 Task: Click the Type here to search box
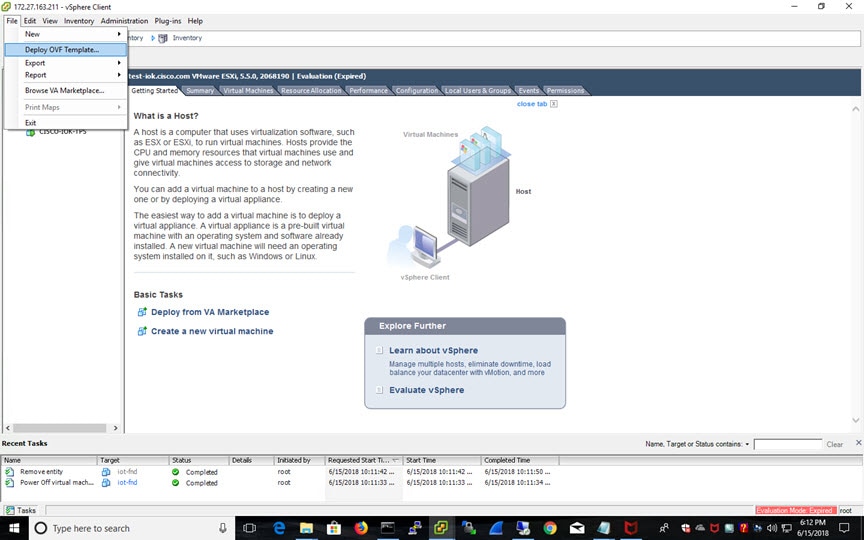pyautogui.click(x=131, y=528)
